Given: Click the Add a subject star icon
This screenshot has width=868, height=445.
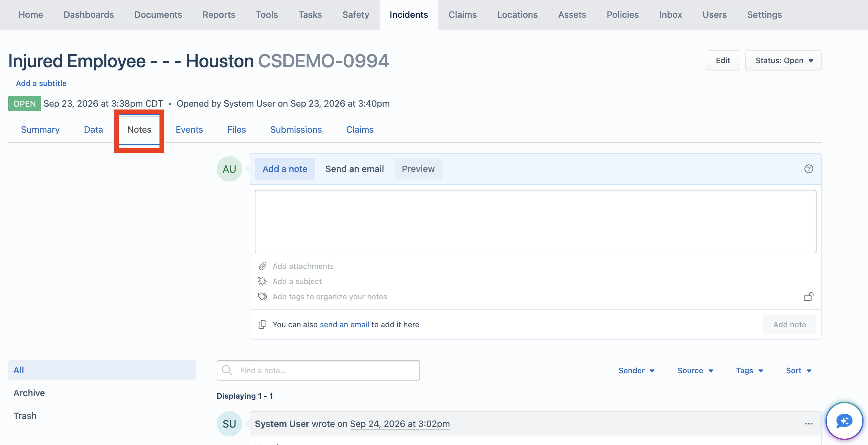Looking at the screenshot, I should (x=262, y=281).
